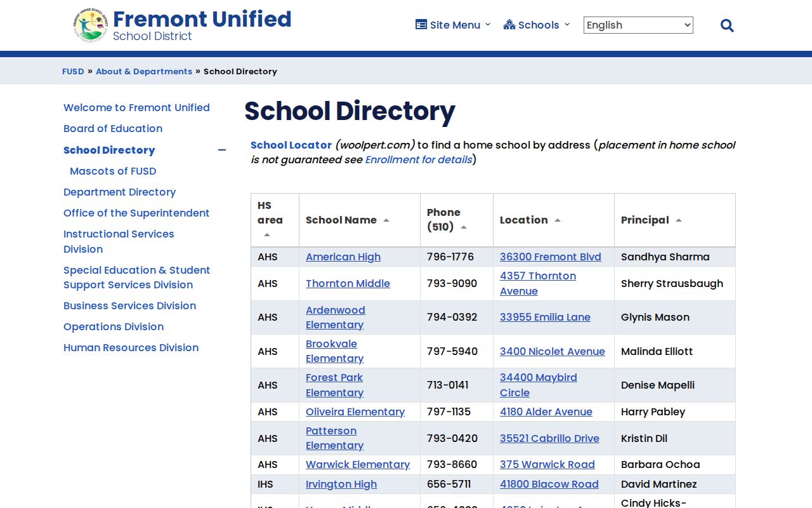Open the Schools dropdown menu
812x508 pixels.
tap(537, 25)
